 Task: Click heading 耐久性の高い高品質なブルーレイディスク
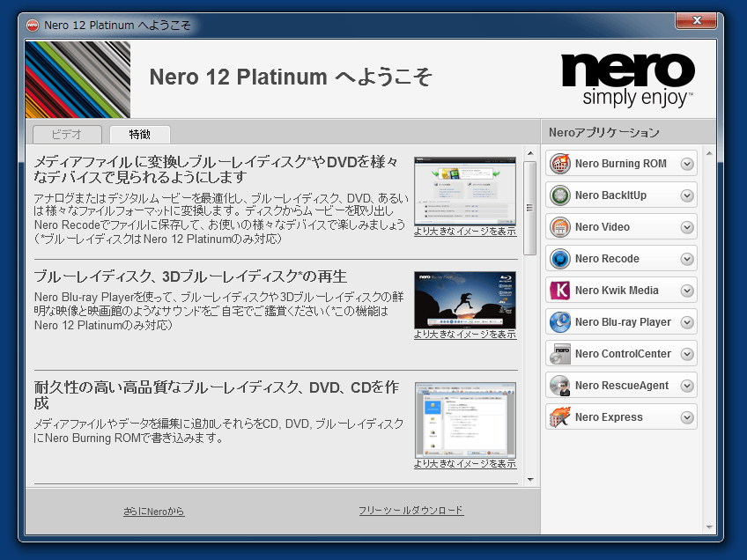coord(217,394)
